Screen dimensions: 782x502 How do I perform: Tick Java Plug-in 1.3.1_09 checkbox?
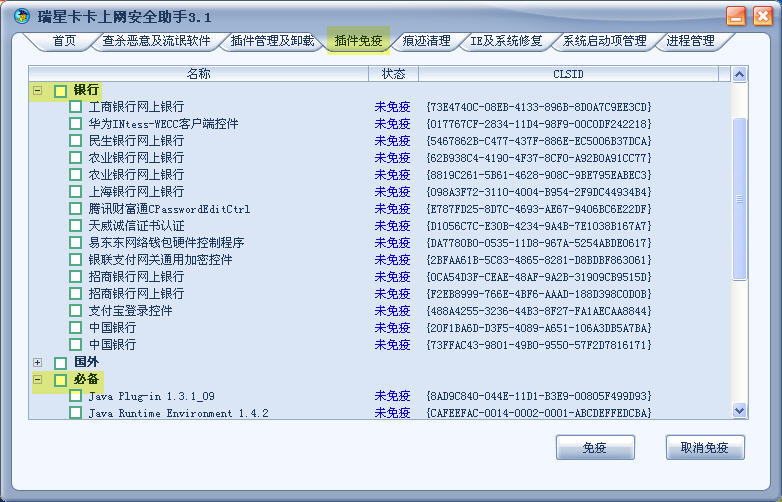75,396
